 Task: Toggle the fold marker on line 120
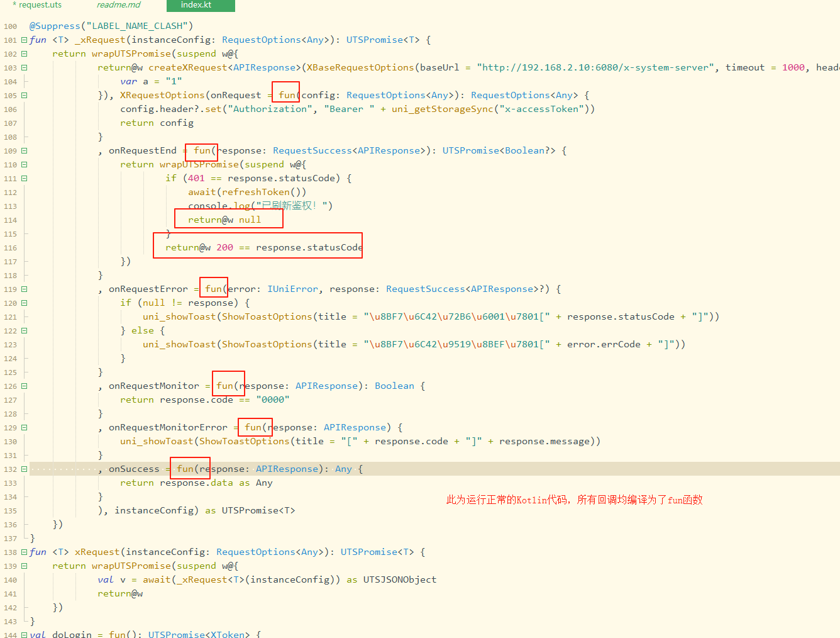[x=24, y=303]
